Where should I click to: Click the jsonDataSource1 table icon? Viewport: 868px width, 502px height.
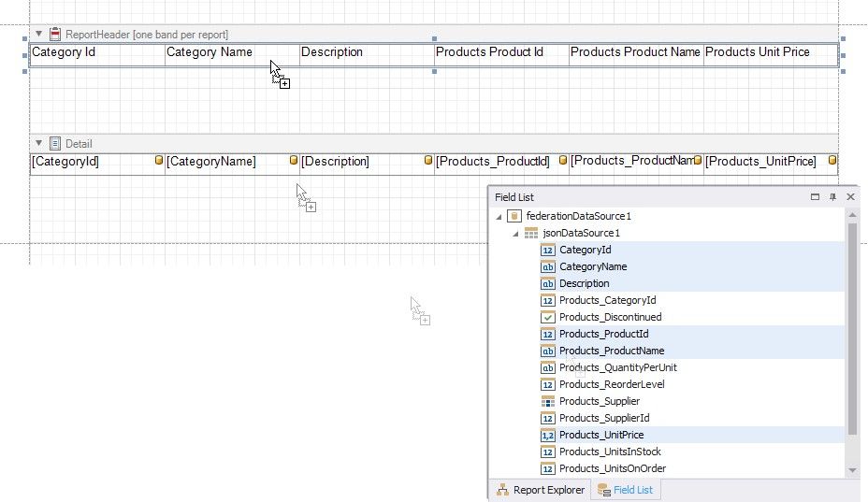[531, 233]
